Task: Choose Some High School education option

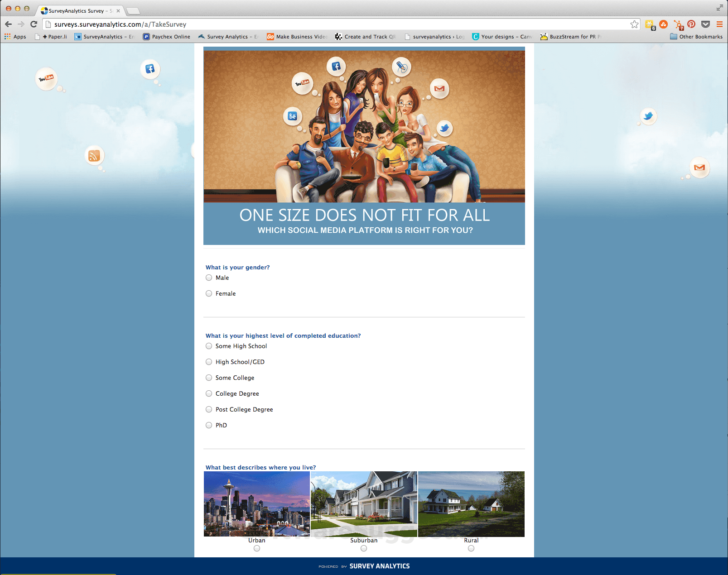Action: [209, 346]
